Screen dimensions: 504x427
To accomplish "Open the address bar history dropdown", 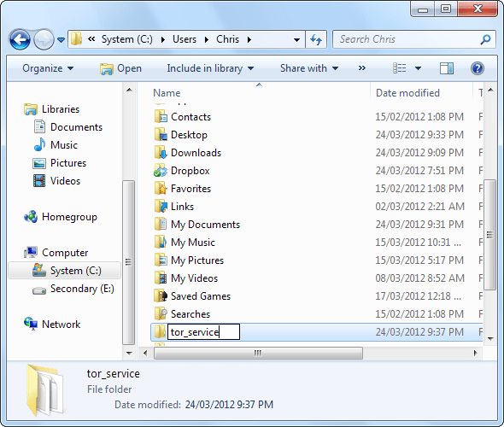I will coord(296,40).
